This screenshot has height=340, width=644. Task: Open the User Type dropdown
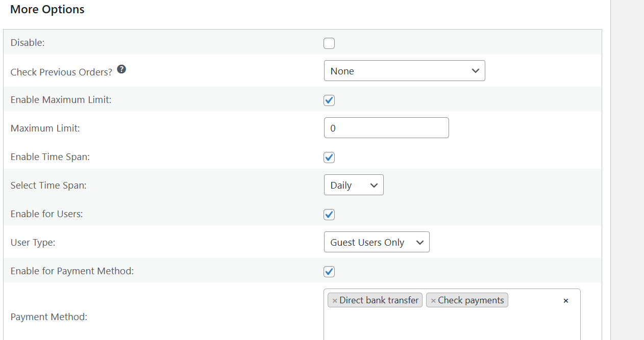tap(377, 242)
